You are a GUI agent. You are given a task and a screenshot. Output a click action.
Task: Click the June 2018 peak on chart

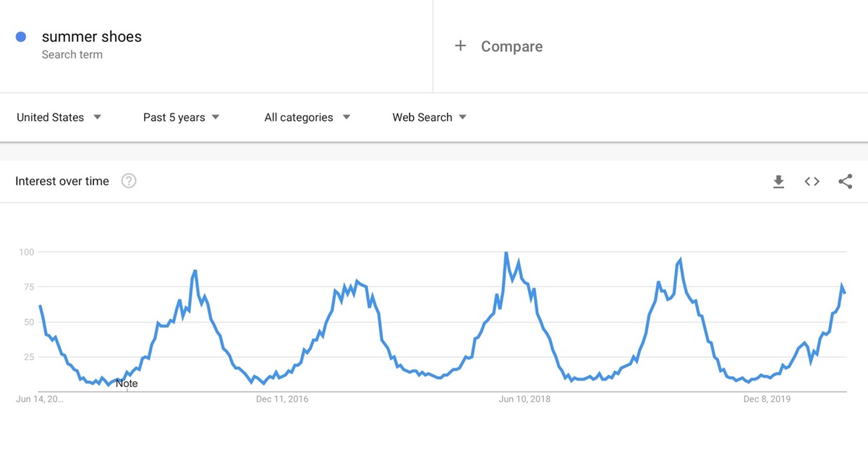click(x=506, y=252)
